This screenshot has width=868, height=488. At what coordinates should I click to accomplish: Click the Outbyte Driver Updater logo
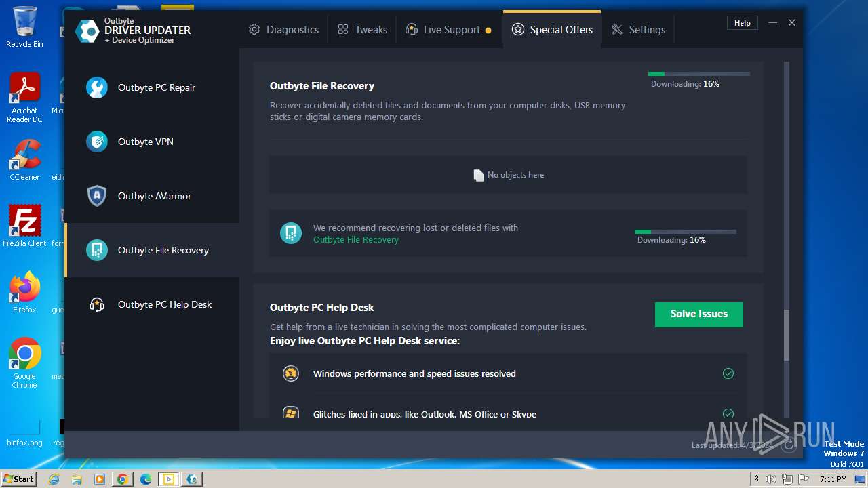coord(87,30)
